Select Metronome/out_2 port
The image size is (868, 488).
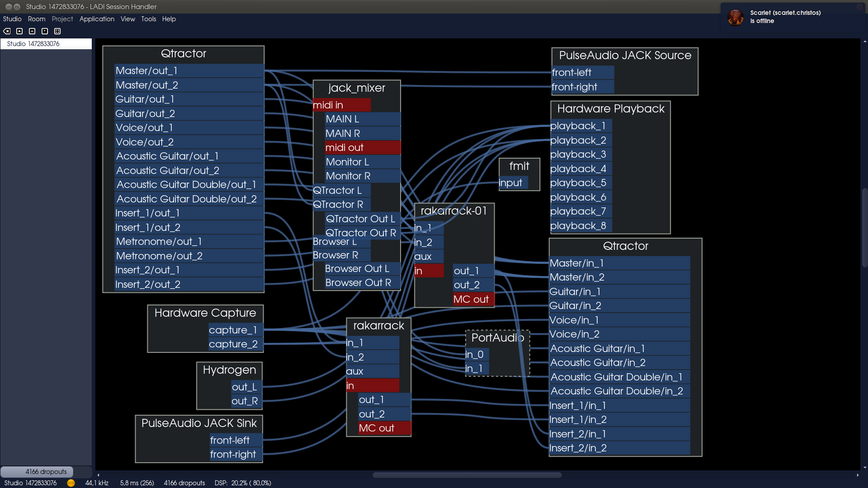[x=189, y=256]
